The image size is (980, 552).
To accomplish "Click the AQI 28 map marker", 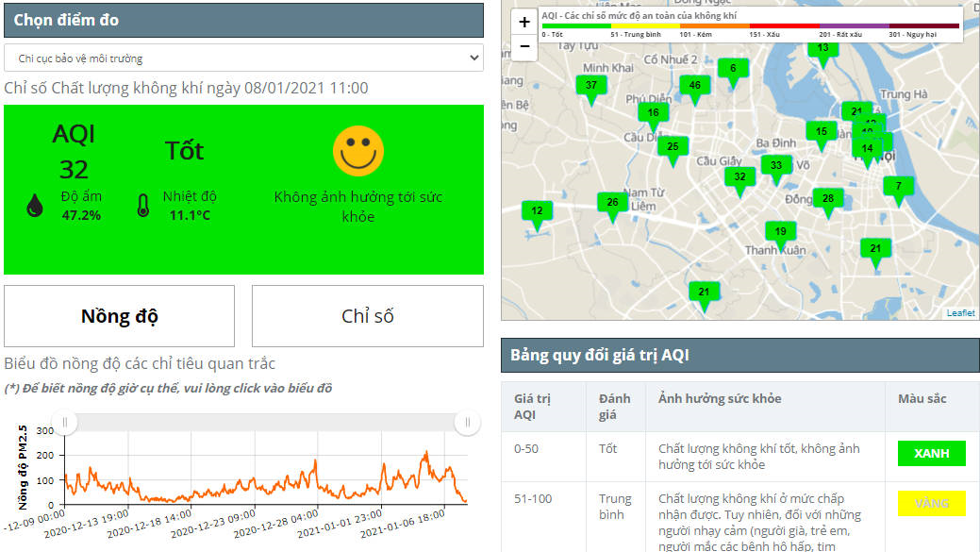I will (828, 199).
